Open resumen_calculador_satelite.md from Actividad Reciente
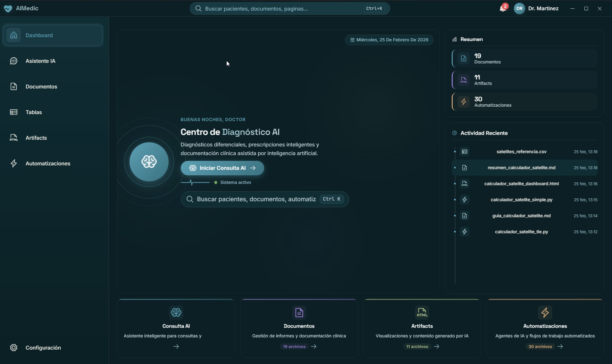Viewport: 612px width, 364px height. coord(522,167)
